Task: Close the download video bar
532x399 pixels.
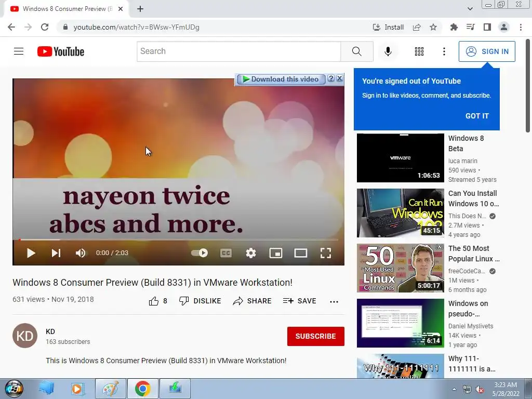Action: pos(340,78)
